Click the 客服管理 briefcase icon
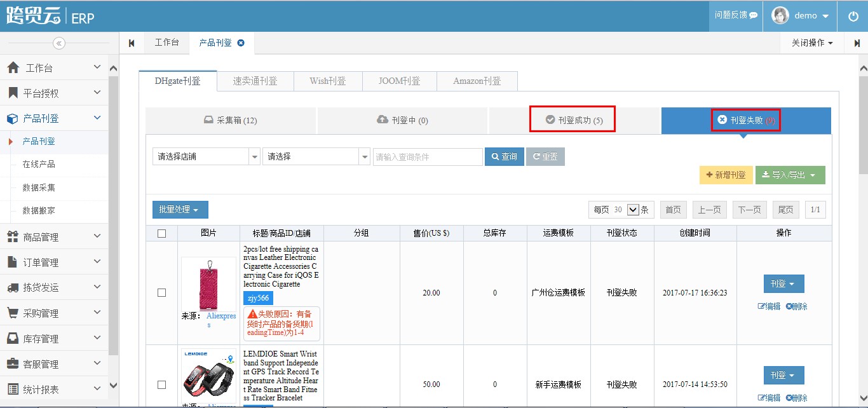Image resolution: width=868 pixels, height=408 pixels. click(13, 364)
